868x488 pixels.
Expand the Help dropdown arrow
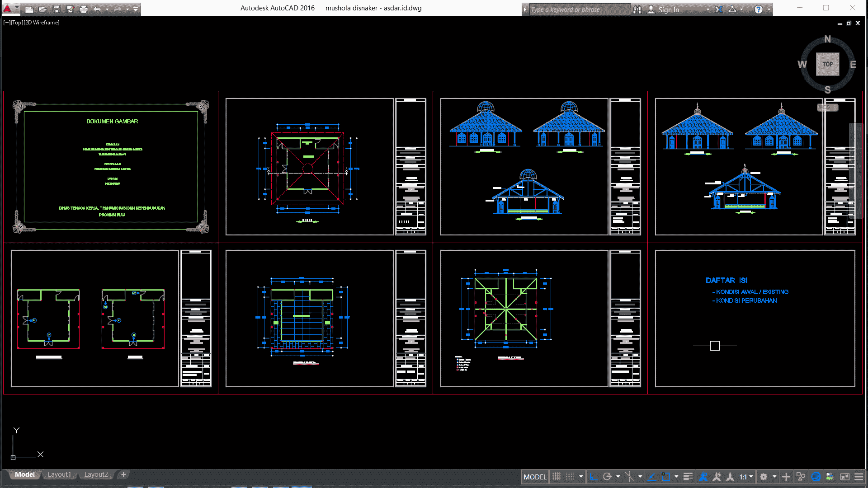[769, 9]
